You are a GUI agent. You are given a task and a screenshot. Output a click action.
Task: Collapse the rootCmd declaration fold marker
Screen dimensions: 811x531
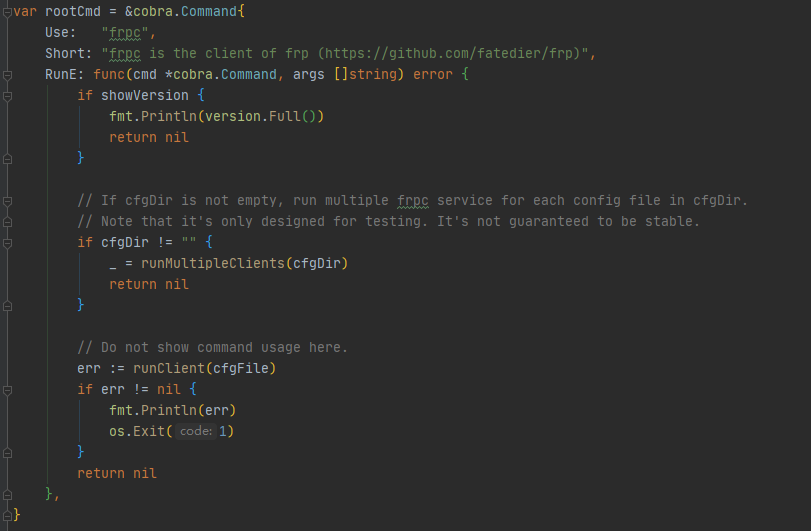[7, 11]
